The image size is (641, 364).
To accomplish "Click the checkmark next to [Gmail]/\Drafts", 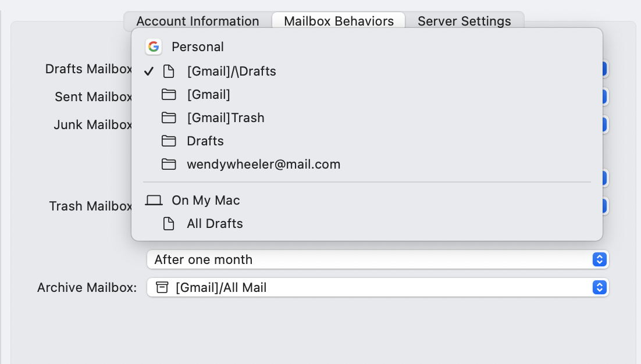I will (x=149, y=71).
